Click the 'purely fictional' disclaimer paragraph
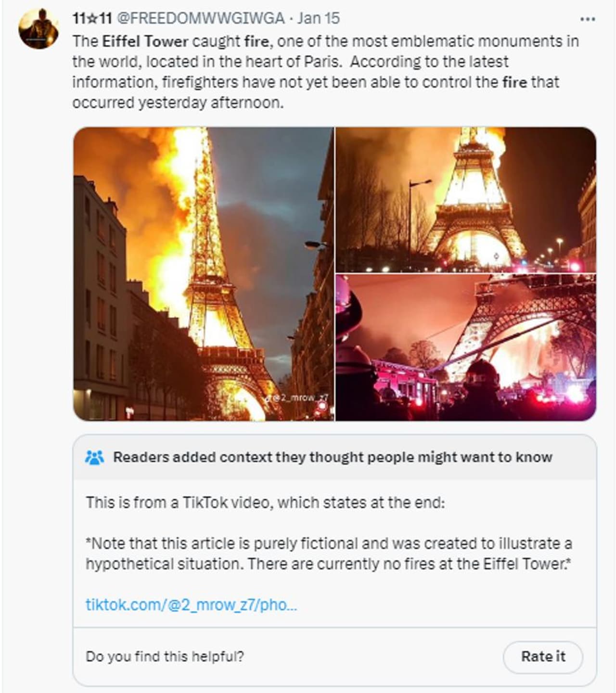616x693 pixels. click(329, 553)
